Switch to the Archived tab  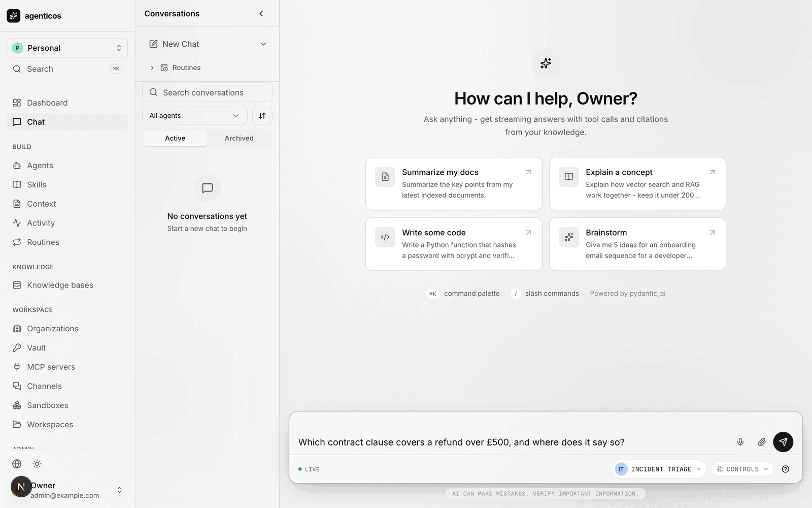[239, 138]
